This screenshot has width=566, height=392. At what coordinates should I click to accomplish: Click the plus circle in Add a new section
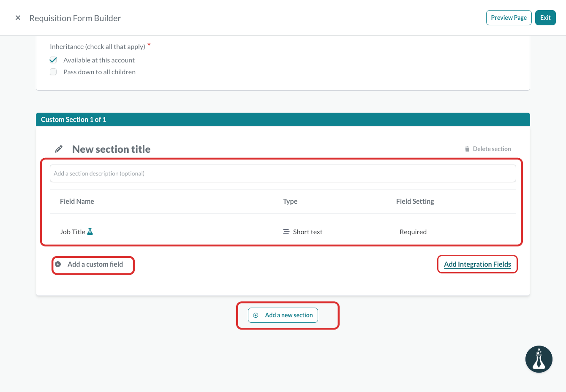click(256, 315)
